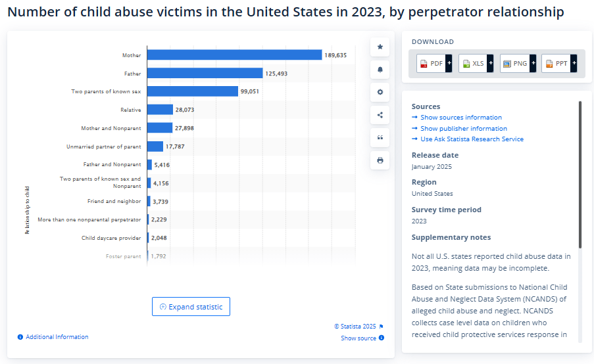Click the star favorite icon
This screenshot has width=594, height=364.
click(380, 47)
